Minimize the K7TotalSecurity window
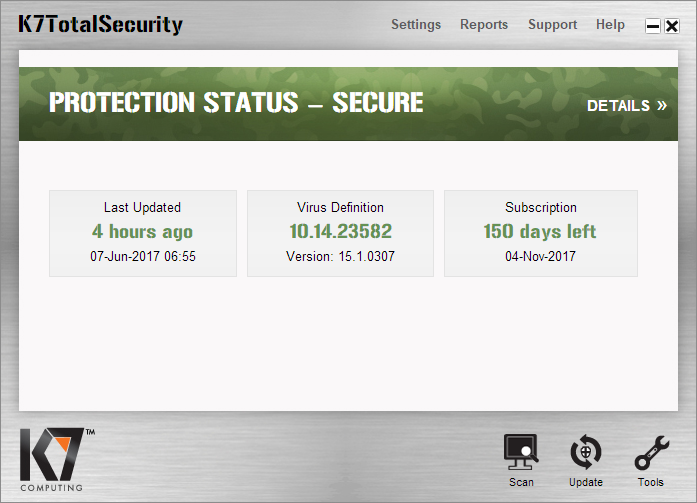The image size is (697, 503). pos(653,27)
